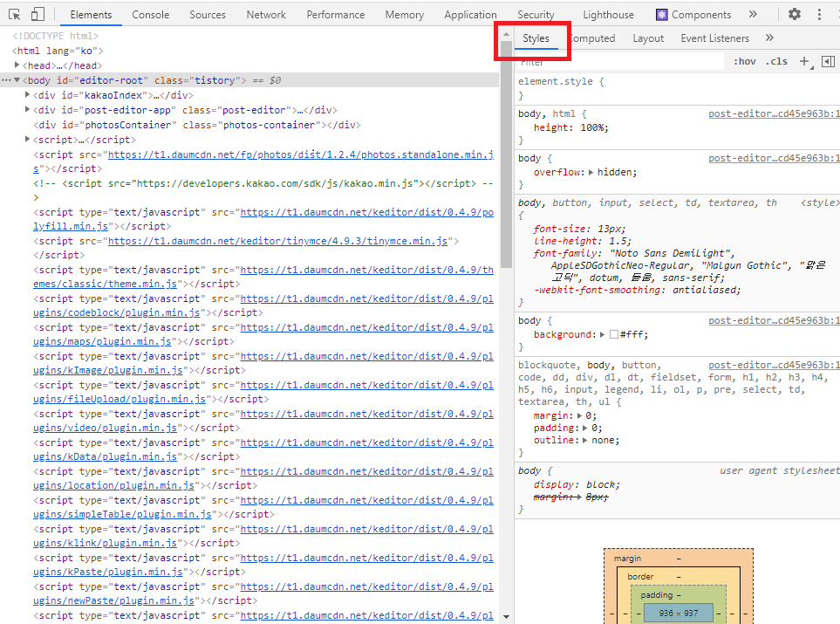Switch to the Console tab

tap(151, 15)
